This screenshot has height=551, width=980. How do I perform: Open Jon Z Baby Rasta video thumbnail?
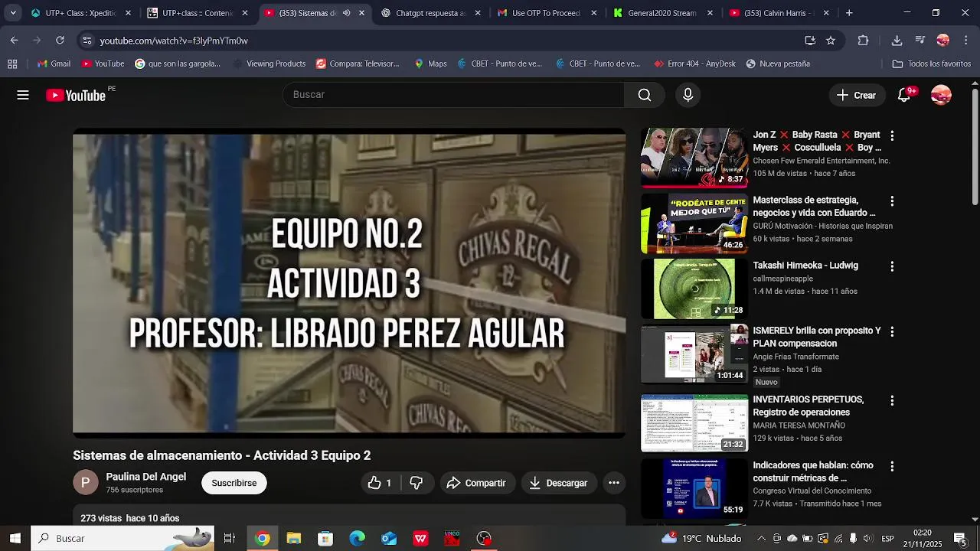(694, 158)
